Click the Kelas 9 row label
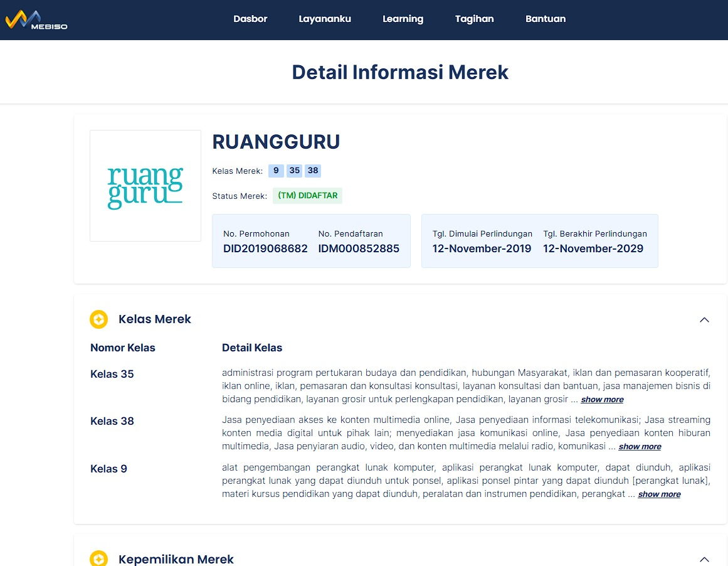The height and width of the screenshot is (566, 728). pos(108,469)
